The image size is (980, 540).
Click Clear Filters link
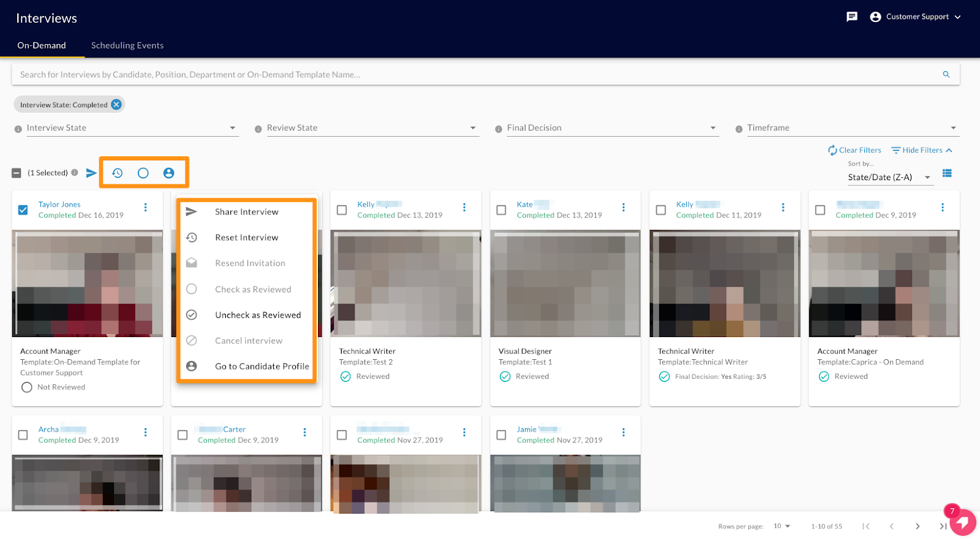(854, 150)
